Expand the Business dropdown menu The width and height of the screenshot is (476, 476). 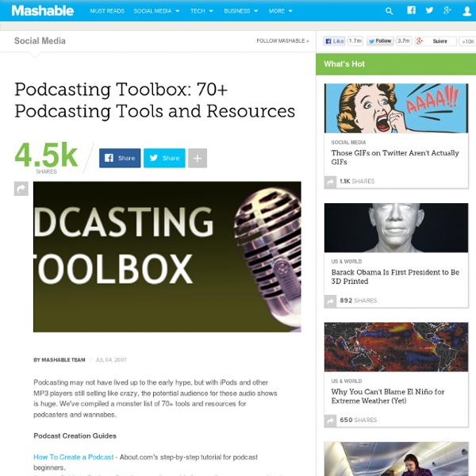click(240, 11)
